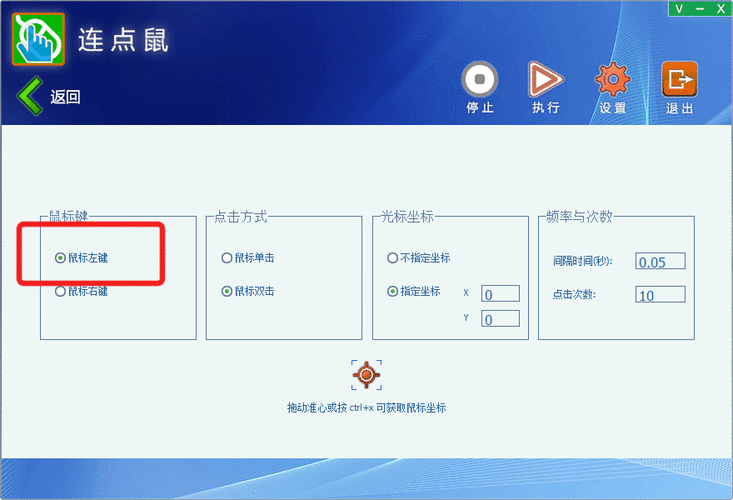The height and width of the screenshot is (500, 733).
Task: Click the green 返回 back arrow
Action: [30, 96]
